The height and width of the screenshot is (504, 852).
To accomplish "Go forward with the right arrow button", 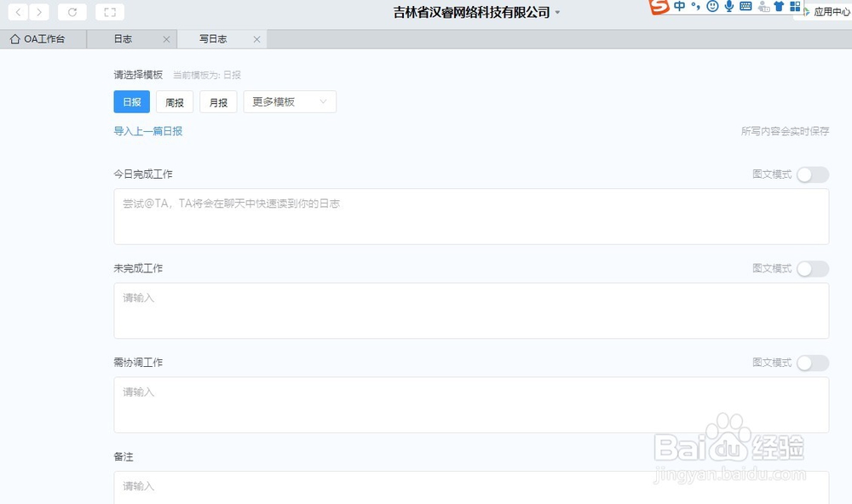I will click(x=38, y=12).
